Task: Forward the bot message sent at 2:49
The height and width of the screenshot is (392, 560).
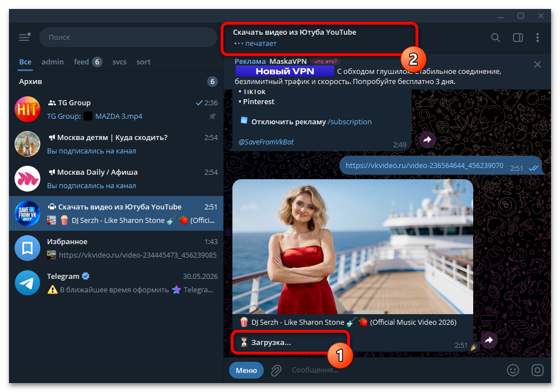Action: [x=427, y=139]
